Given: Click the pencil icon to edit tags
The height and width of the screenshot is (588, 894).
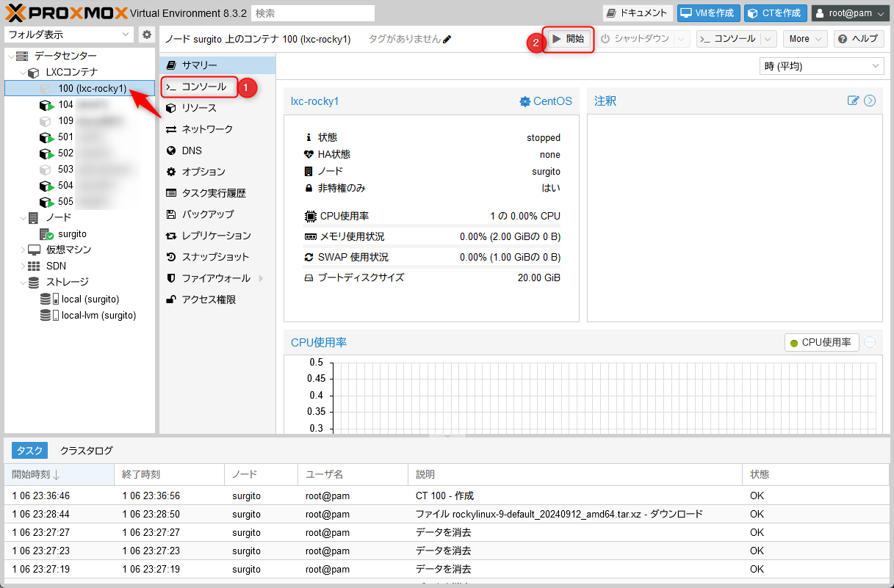Looking at the screenshot, I should tap(447, 39).
